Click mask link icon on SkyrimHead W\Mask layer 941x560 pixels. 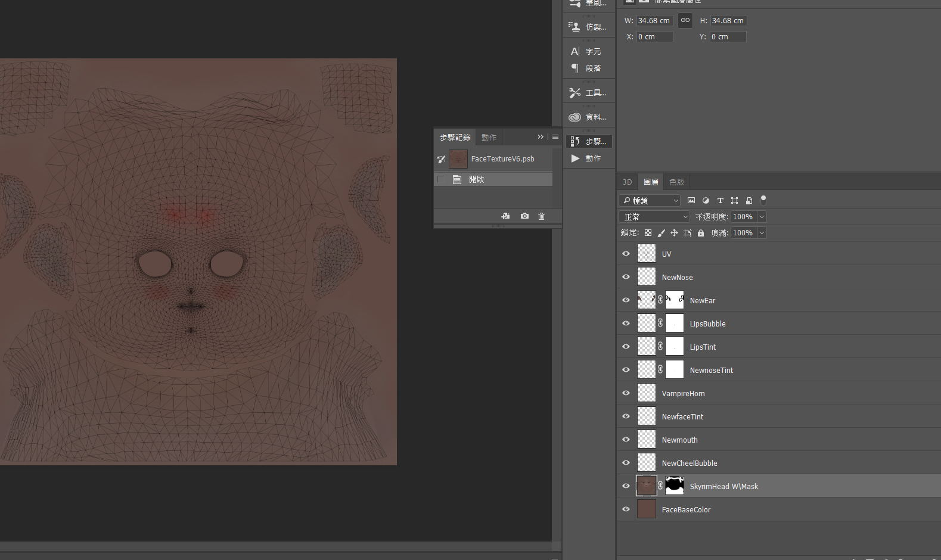click(x=660, y=486)
